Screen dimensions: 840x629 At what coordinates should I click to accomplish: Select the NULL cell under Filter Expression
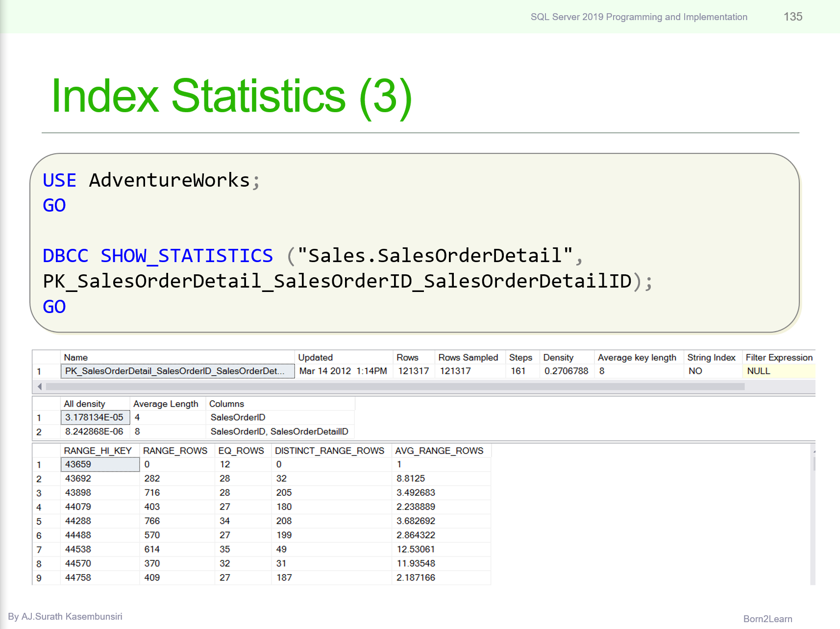[758, 371]
